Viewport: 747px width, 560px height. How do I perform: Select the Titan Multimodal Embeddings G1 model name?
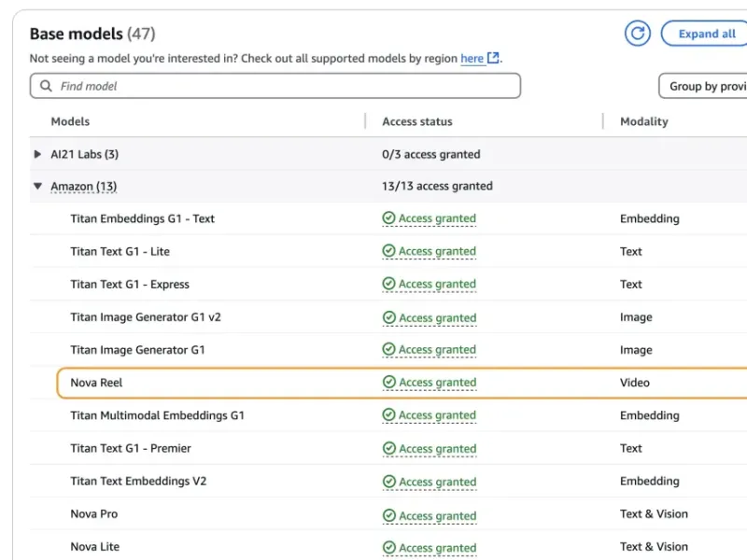pyautogui.click(x=157, y=415)
